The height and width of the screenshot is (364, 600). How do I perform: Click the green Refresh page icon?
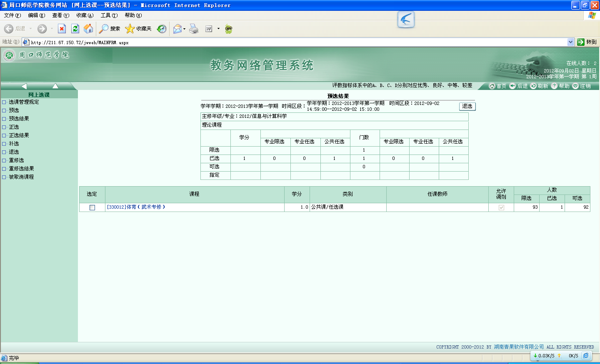tap(75, 29)
